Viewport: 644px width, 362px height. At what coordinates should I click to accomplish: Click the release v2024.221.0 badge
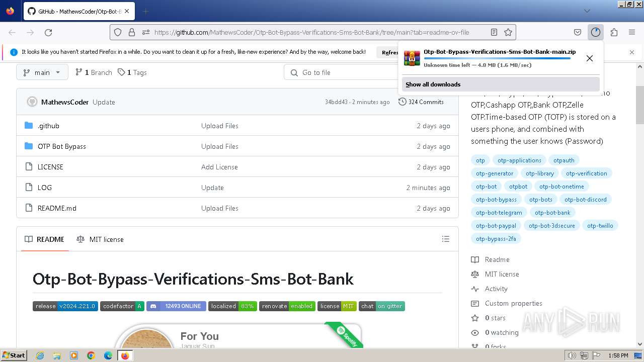(65, 306)
